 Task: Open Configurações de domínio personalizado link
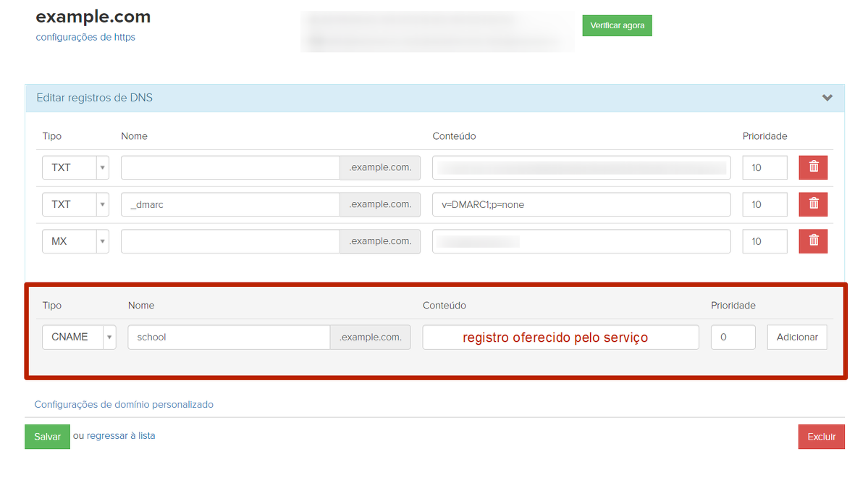pos(124,405)
